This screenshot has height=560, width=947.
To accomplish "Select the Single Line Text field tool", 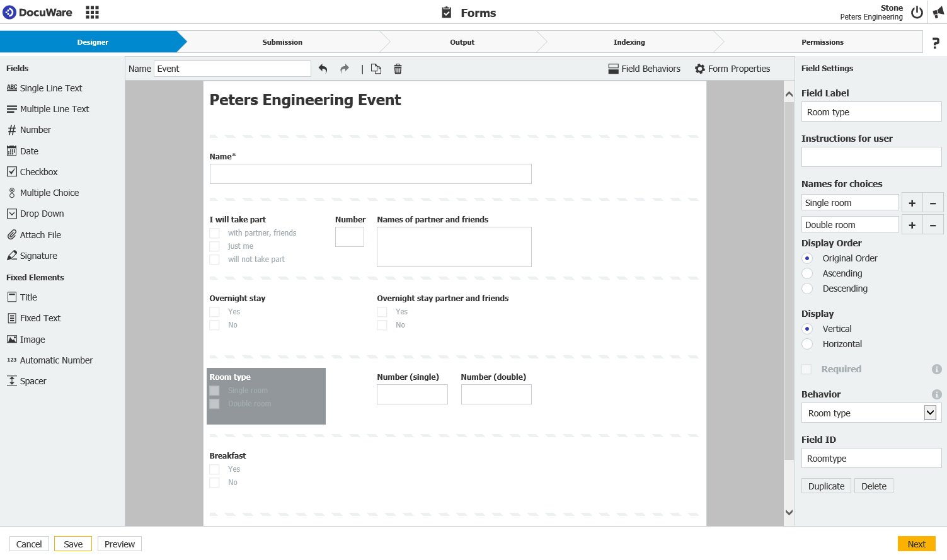I will coord(50,88).
